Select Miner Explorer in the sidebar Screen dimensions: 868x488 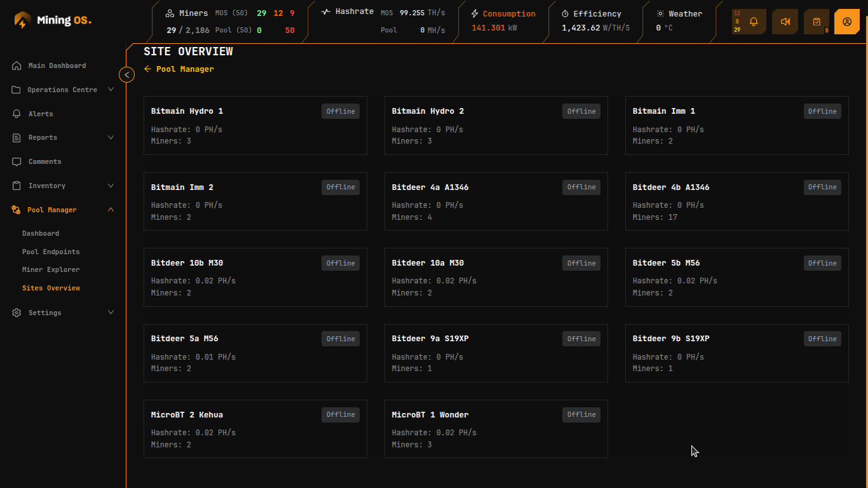click(51, 269)
